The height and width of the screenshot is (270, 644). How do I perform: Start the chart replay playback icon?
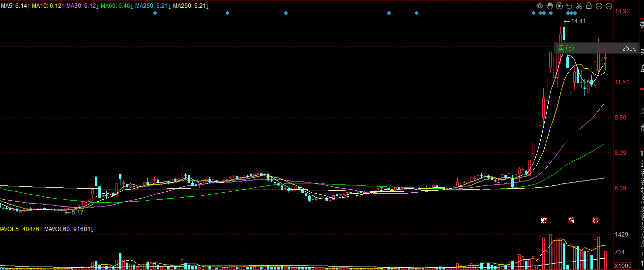[x=560, y=6]
